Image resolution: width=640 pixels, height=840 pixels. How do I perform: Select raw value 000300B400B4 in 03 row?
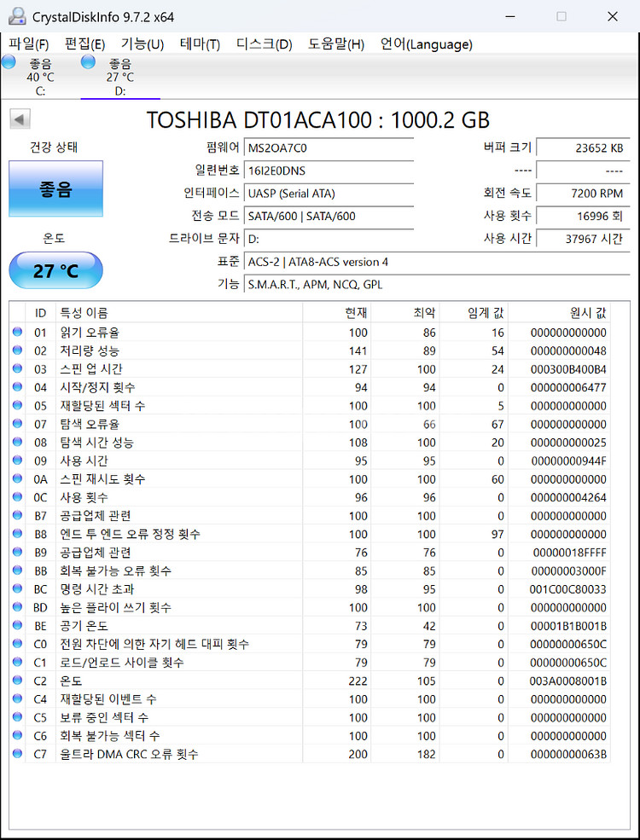tap(568, 369)
